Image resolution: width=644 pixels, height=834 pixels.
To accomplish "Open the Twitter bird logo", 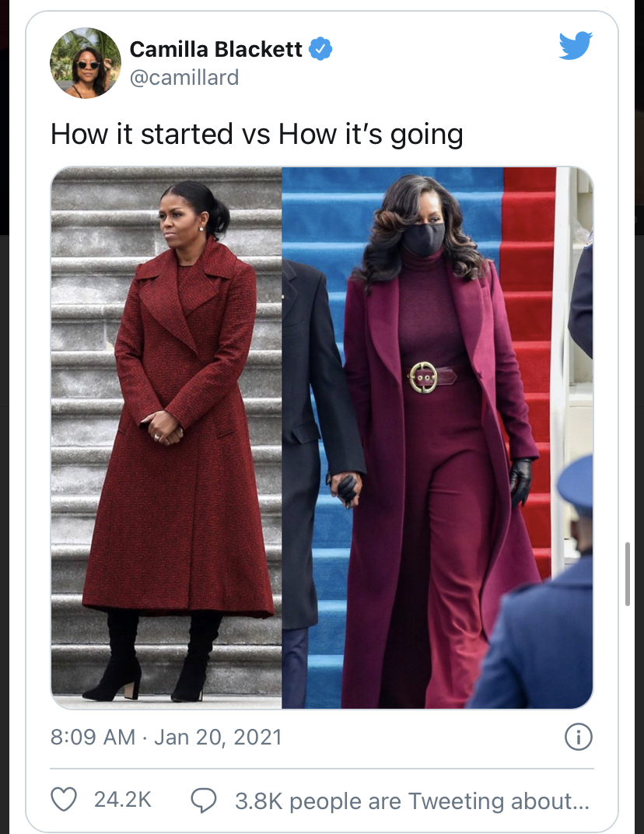I will tap(576, 45).
